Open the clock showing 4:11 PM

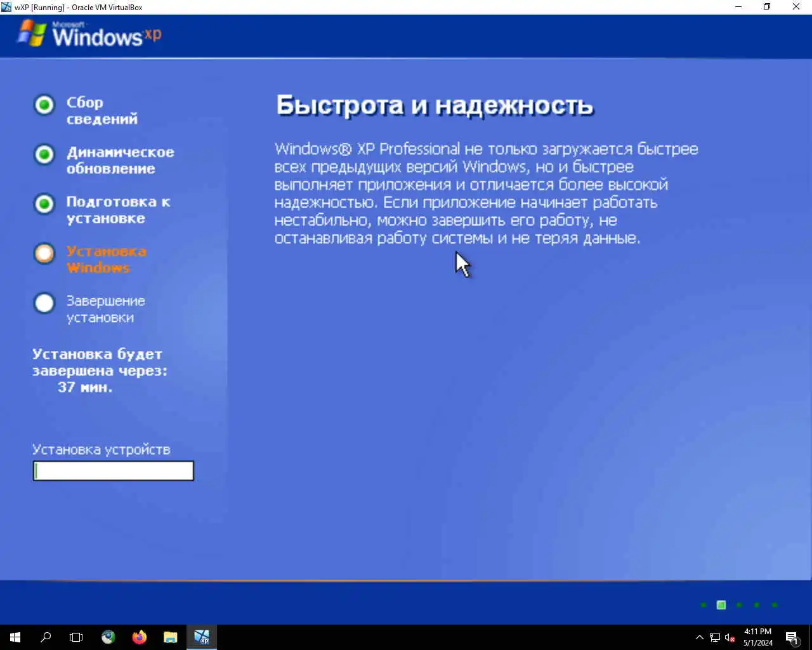point(758,637)
